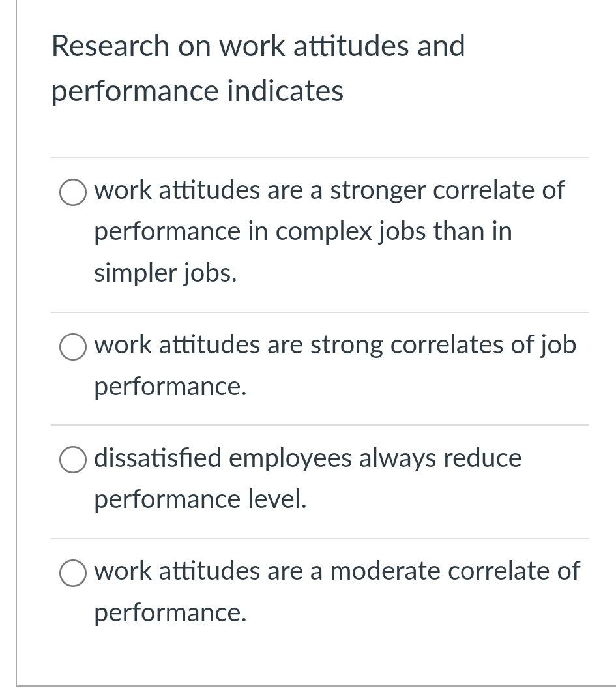Click the divider line below the question
The width and height of the screenshot is (616, 699).
pos(319,156)
